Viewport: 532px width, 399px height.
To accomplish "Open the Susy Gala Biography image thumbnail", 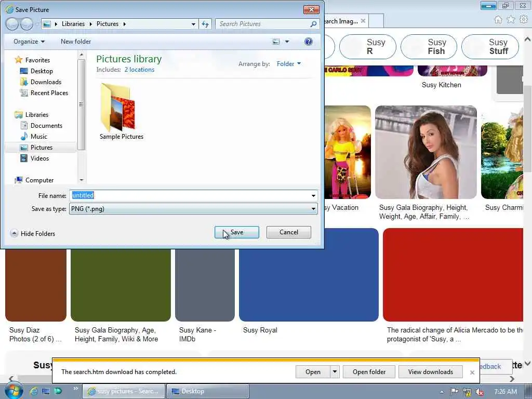I will [426, 152].
